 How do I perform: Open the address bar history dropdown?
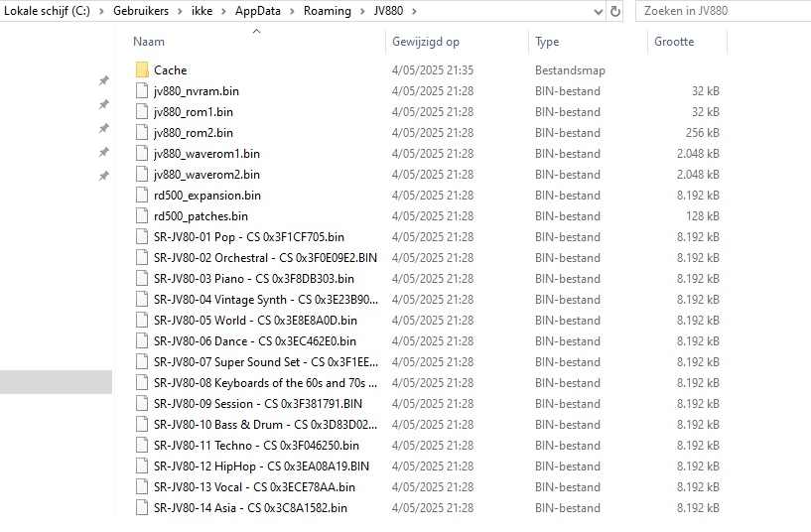tap(599, 11)
